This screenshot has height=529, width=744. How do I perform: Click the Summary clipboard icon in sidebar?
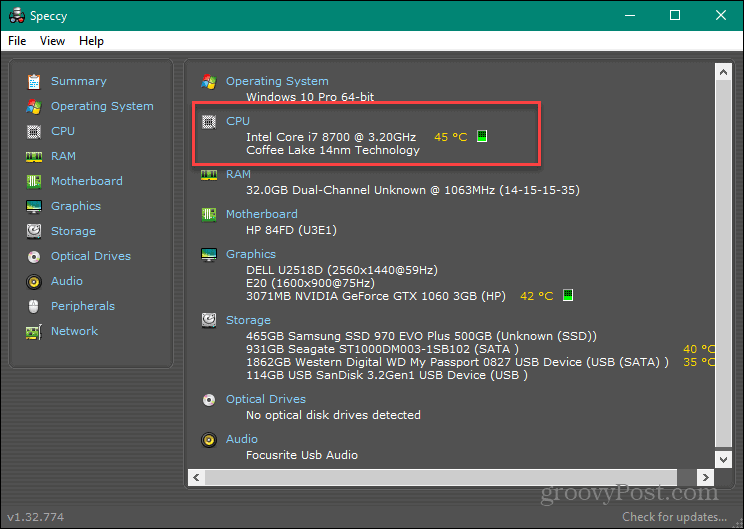coord(34,82)
